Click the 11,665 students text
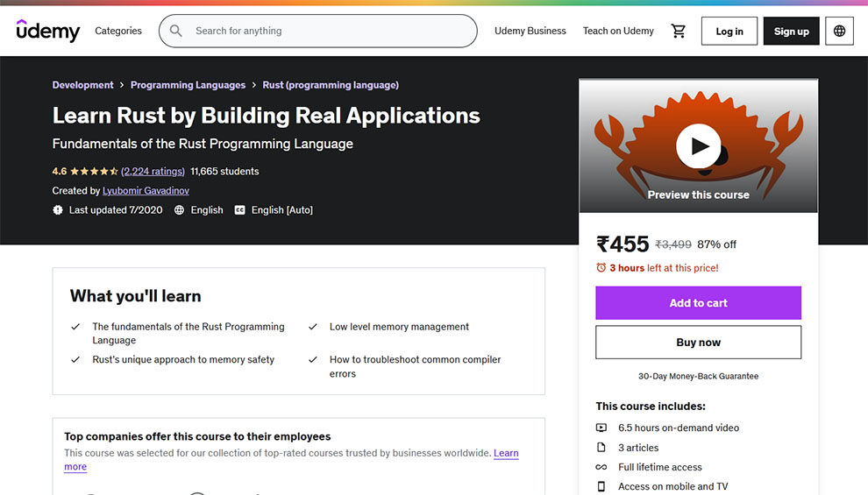 coord(224,172)
